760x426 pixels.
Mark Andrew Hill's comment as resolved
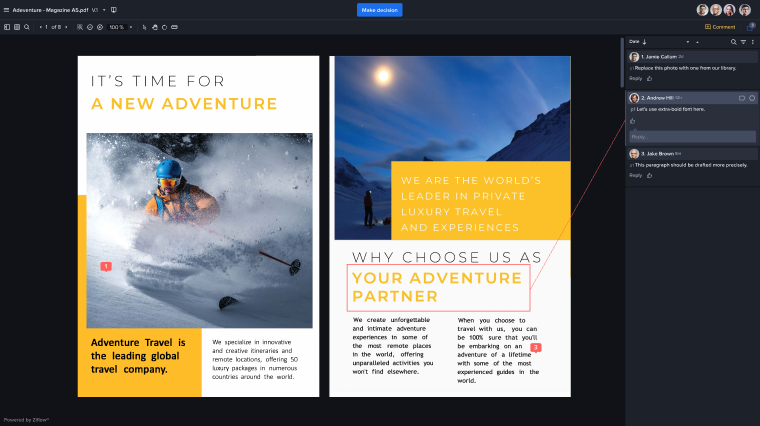click(752, 98)
